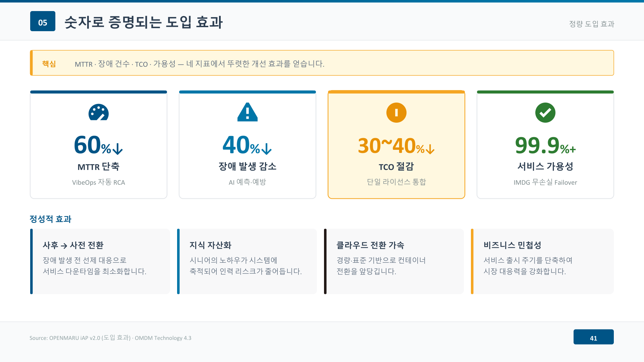Image resolution: width=644 pixels, height=362 pixels.
Task: Click the 60% value
Action: (99, 145)
